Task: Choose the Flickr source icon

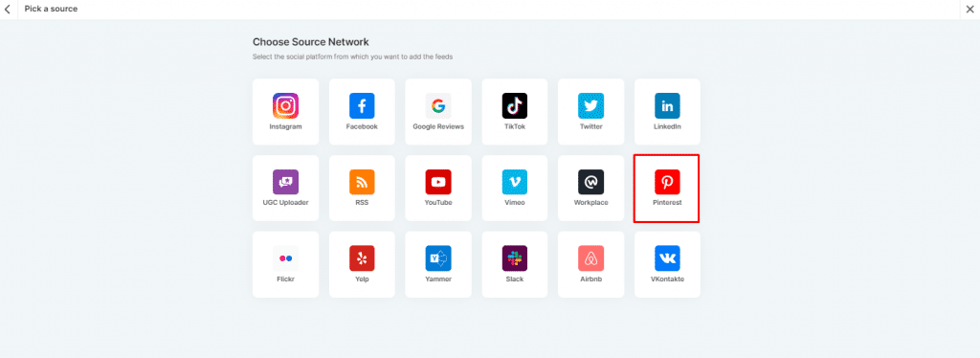Action: click(x=285, y=258)
